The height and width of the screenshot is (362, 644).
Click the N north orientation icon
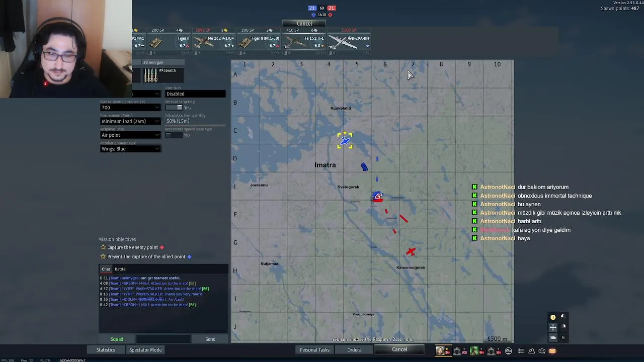(x=563, y=338)
